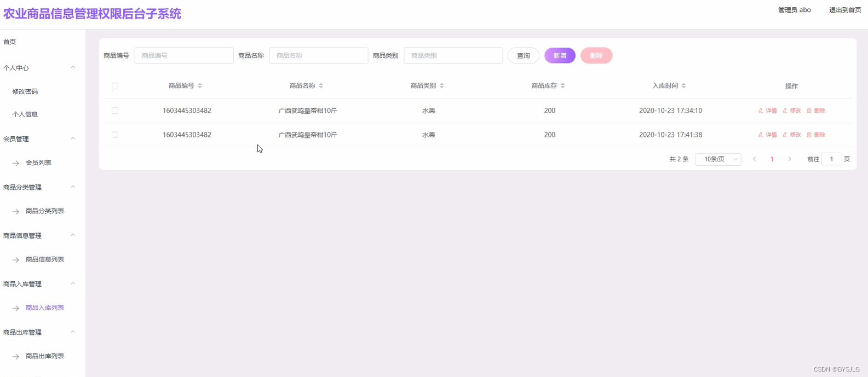
Task: Sort by 入库时间 column sort arrows
Action: (683, 86)
